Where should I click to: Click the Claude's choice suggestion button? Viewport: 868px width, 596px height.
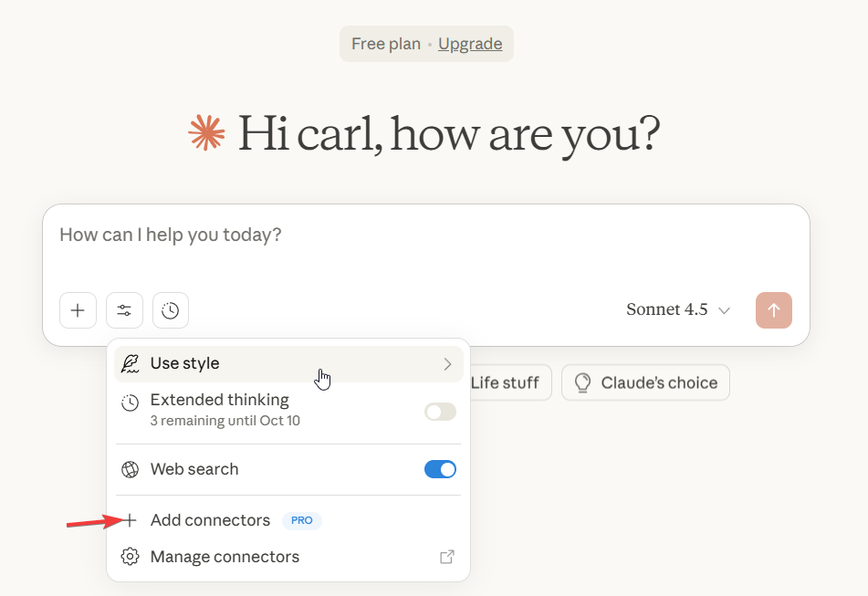(x=645, y=382)
